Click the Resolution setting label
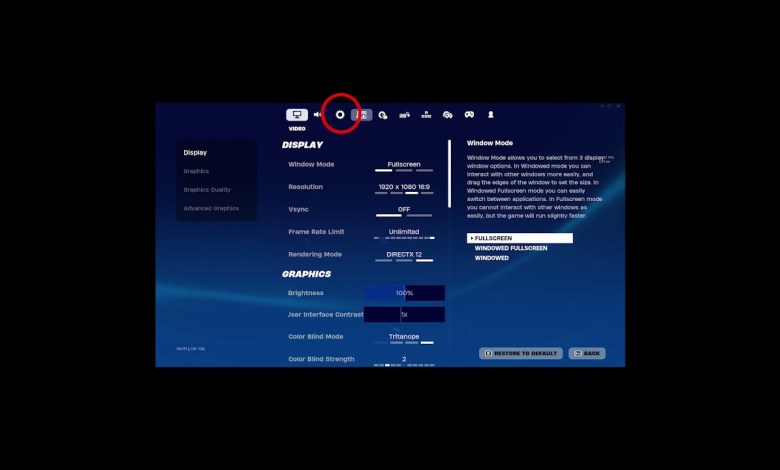The height and width of the screenshot is (470, 780). (305, 187)
